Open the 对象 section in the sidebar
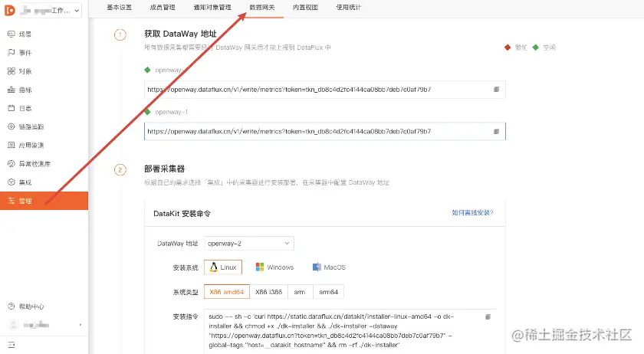The image size is (644, 354). (x=44, y=71)
